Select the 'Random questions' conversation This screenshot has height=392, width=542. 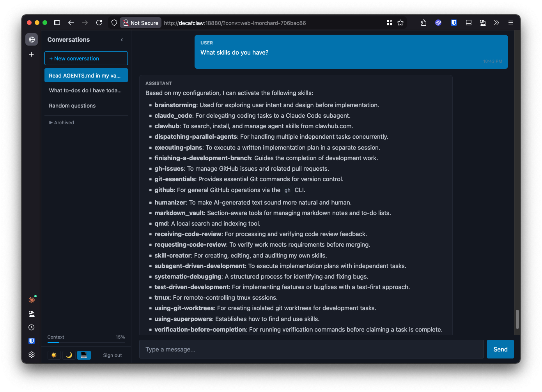72,106
